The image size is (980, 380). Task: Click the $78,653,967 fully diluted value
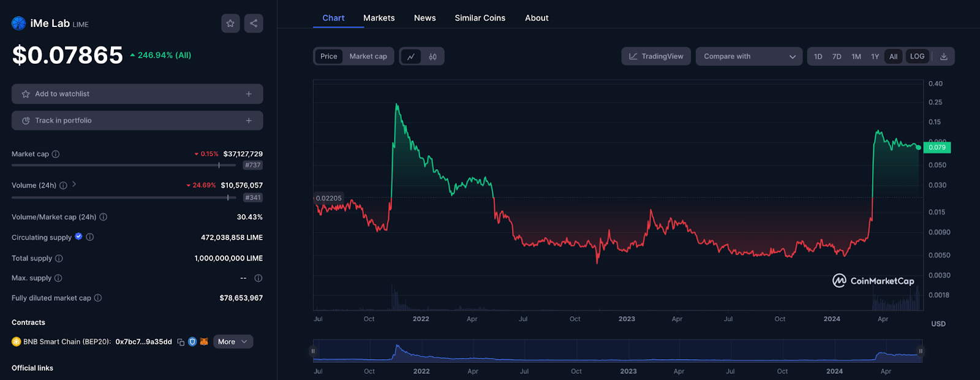(x=241, y=298)
